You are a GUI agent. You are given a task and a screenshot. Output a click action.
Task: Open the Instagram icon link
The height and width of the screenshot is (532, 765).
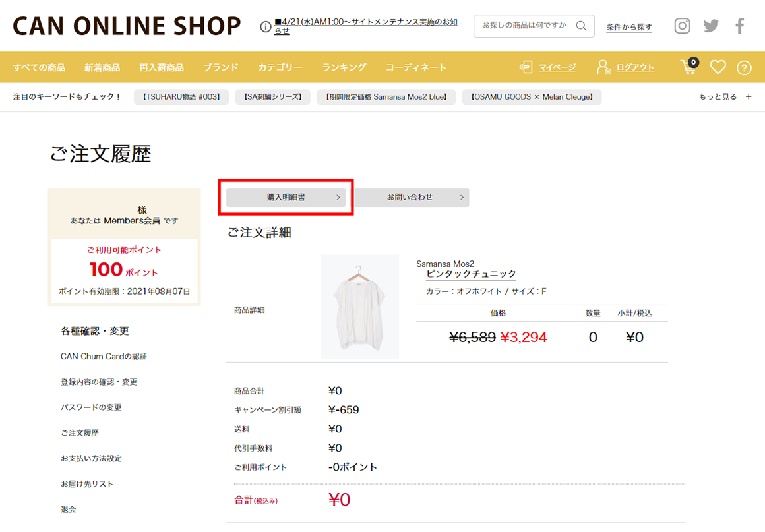point(682,26)
